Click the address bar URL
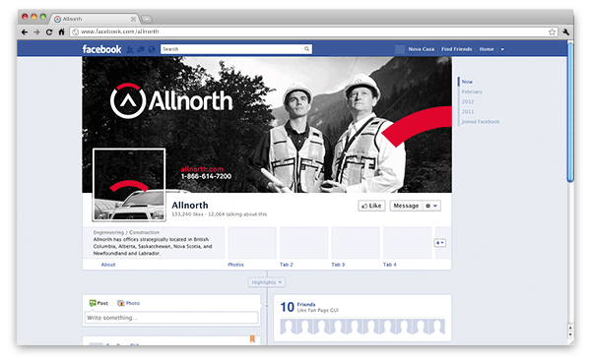 120,31
